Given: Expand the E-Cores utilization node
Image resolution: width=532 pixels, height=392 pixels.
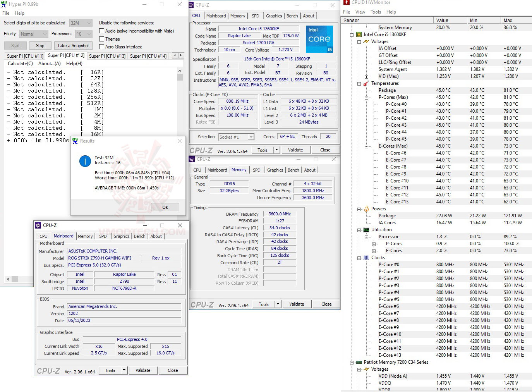Looking at the screenshot, I should coord(374,251).
